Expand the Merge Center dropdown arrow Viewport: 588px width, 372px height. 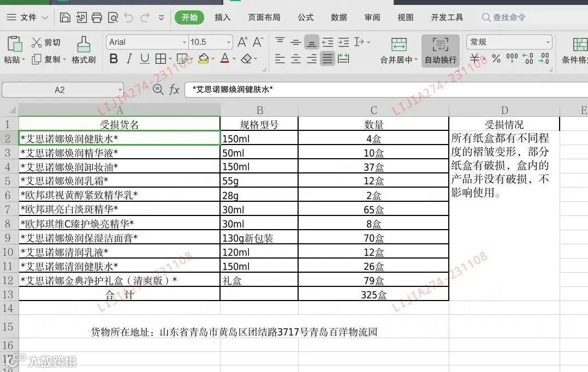(x=415, y=59)
